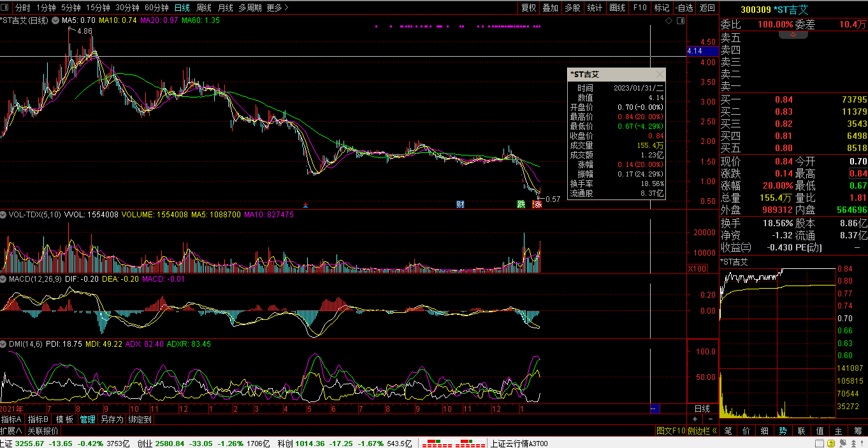Select the 值 value tab
Screen dimensions: 868x448
tap(820, 431)
